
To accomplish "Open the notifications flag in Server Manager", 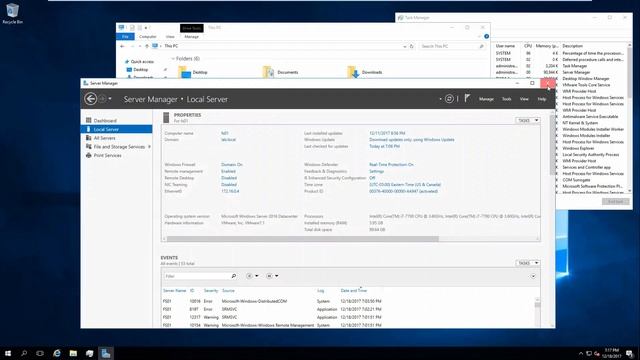I will 467,98.
